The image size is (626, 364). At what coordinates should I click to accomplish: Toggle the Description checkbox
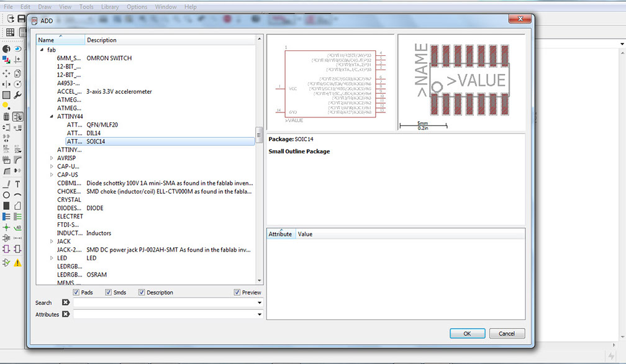point(142,292)
